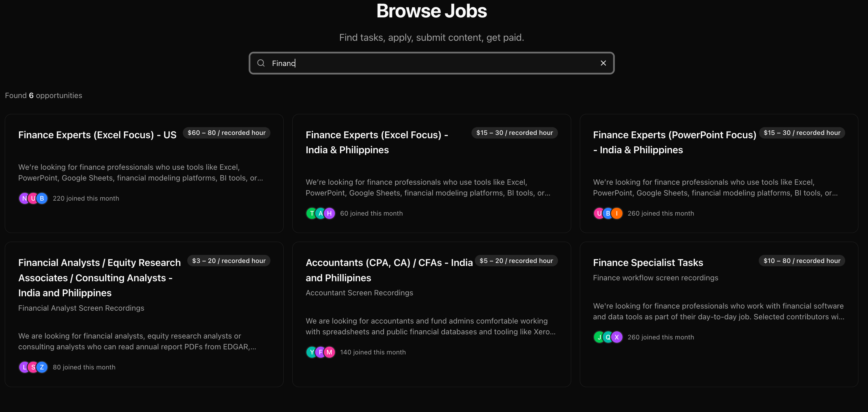Click the T avatar on Excel Focus India card
This screenshot has height=412, width=868.
pyautogui.click(x=312, y=213)
